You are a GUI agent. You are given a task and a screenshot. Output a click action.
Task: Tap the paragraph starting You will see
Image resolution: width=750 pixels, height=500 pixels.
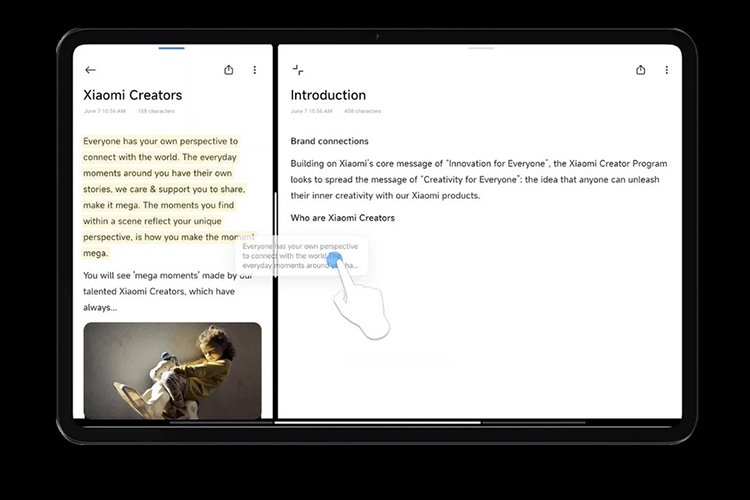(x=167, y=291)
